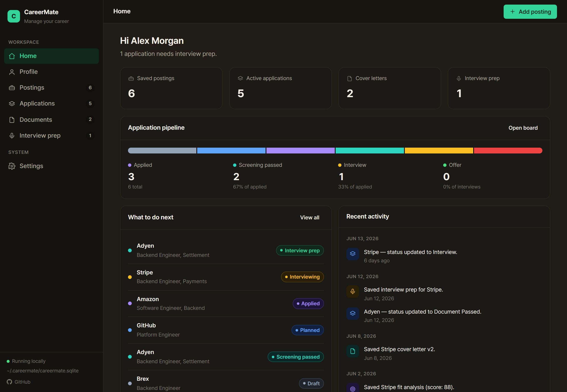Open the Saved postings stat card
The width and height of the screenshot is (567, 392).
point(171,88)
